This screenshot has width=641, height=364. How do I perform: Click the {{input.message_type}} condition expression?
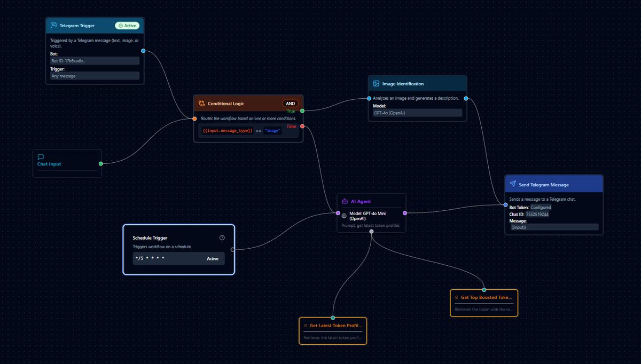tap(228, 131)
